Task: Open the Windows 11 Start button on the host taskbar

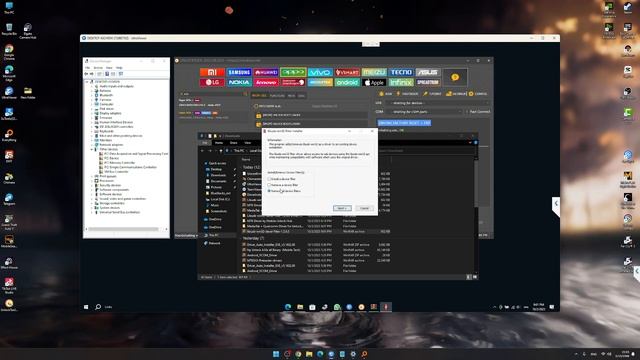Action: coord(276,354)
